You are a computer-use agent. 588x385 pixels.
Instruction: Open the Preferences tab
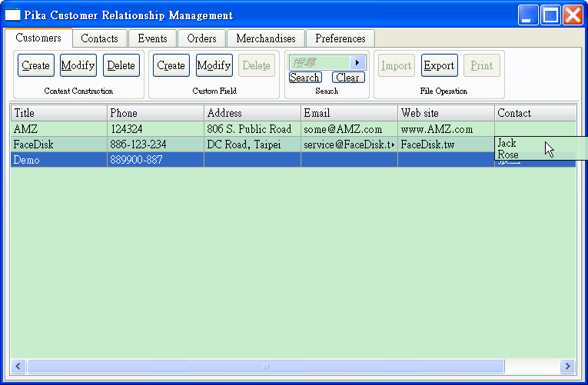click(x=340, y=38)
